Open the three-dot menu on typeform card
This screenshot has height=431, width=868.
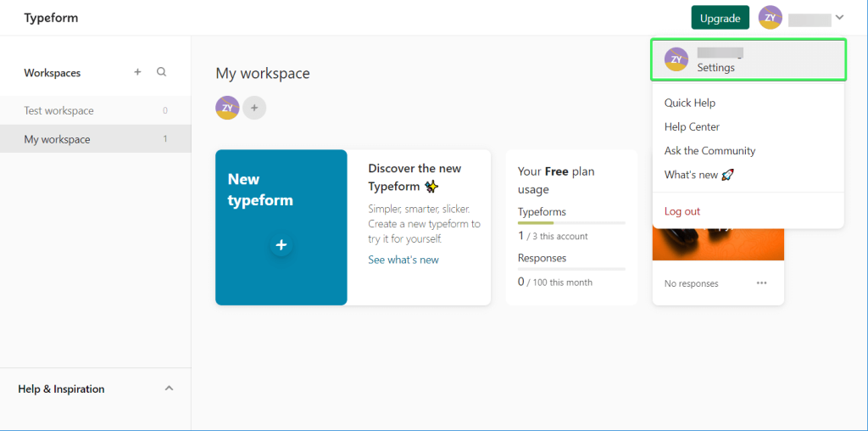click(x=761, y=283)
